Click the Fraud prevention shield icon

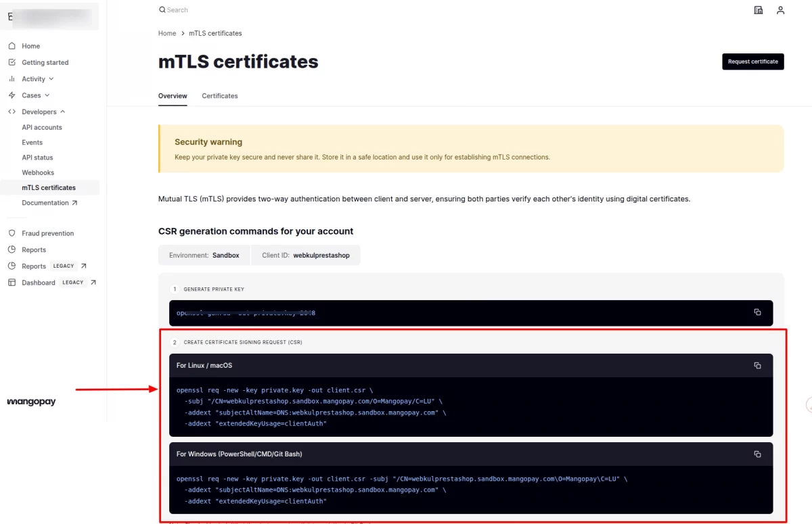coord(12,233)
